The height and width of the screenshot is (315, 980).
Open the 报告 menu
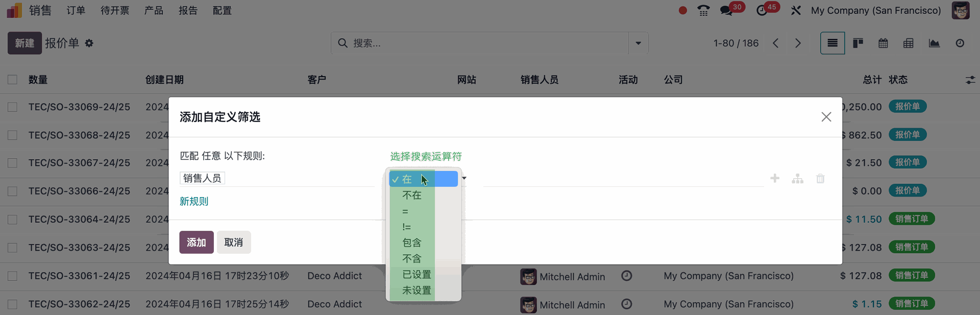tap(188, 11)
